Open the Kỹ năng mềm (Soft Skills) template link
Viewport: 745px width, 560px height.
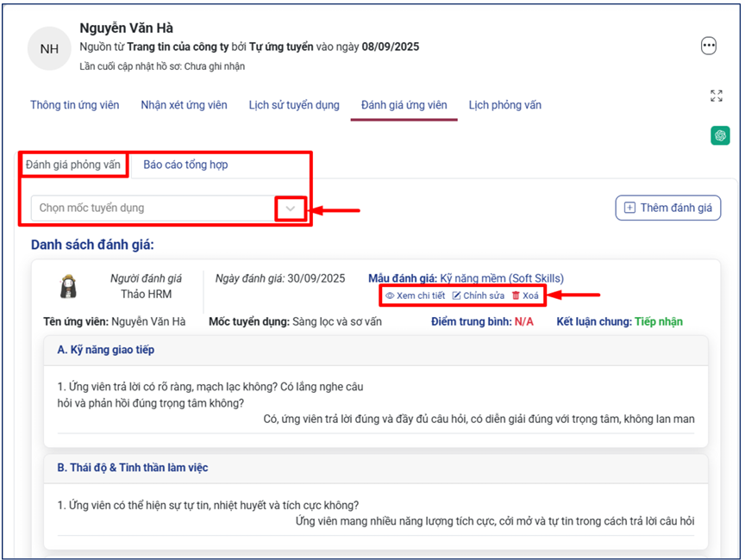(502, 278)
